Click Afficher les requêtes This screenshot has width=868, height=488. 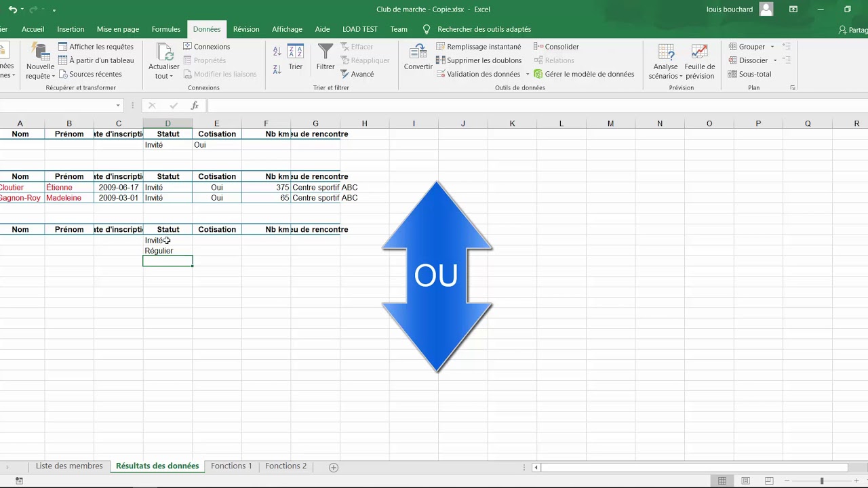tap(96, 47)
